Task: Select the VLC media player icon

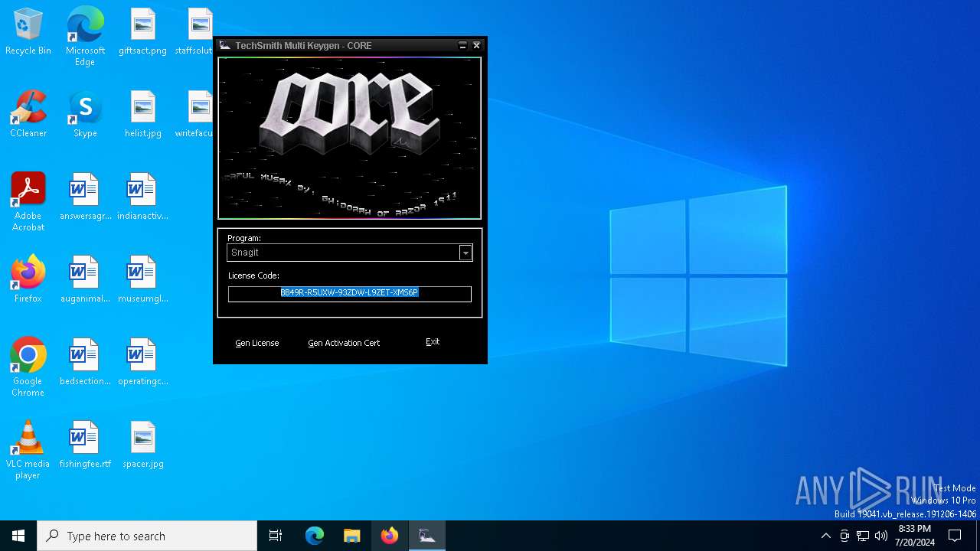Action: click(x=28, y=450)
